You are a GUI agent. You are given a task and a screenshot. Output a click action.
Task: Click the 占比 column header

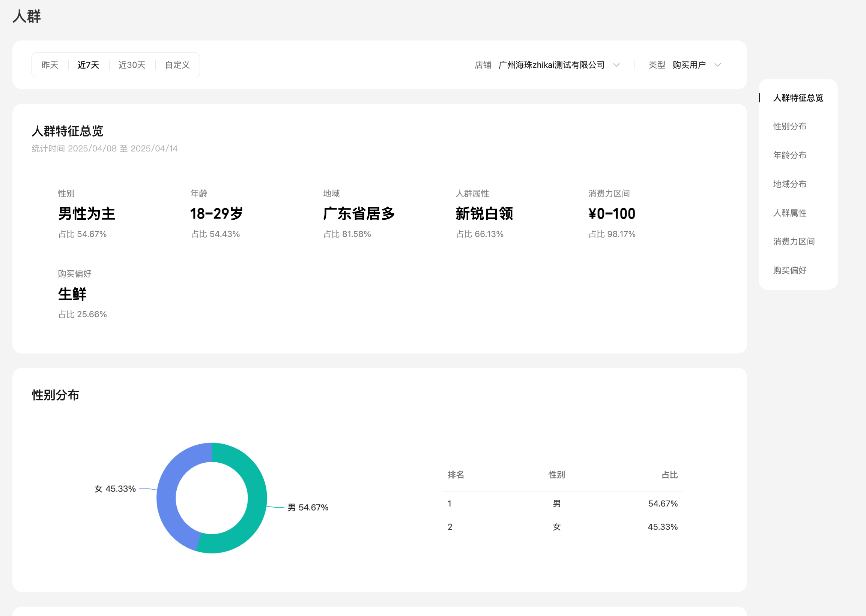click(x=669, y=475)
